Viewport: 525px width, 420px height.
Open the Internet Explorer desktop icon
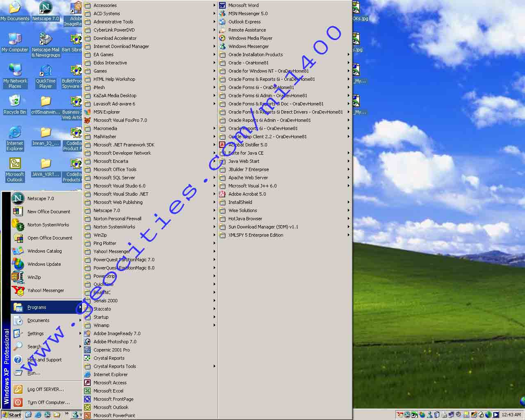tap(15, 139)
